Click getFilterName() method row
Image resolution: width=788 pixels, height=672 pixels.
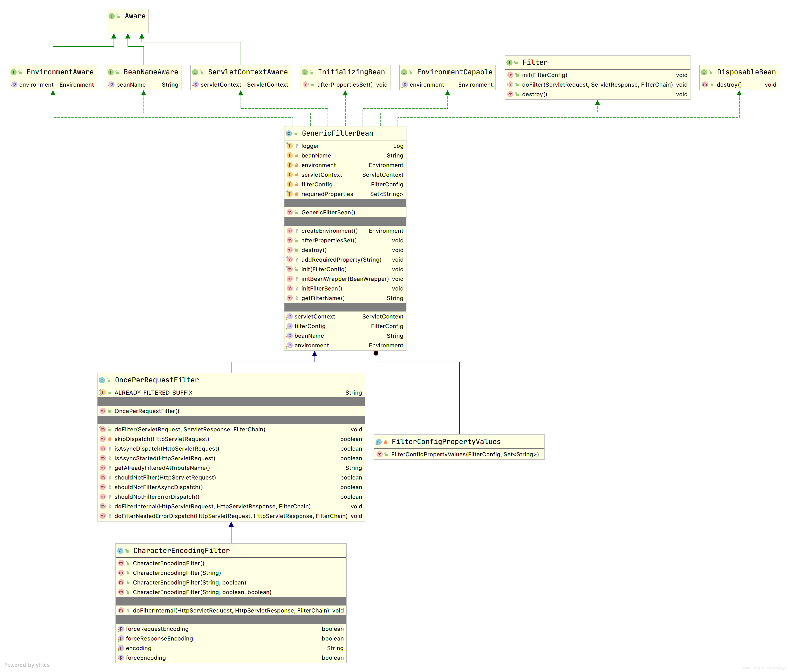coord(345,298)
